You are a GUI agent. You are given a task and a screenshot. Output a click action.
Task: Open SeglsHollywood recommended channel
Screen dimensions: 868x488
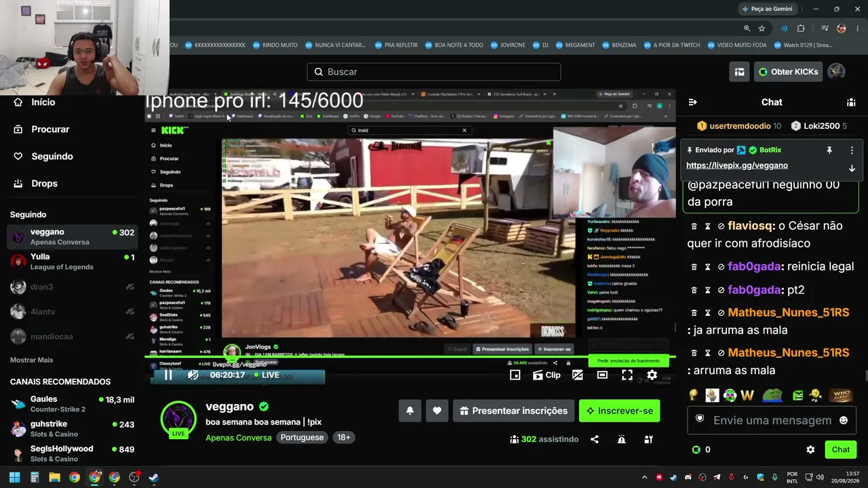point(72,453)
